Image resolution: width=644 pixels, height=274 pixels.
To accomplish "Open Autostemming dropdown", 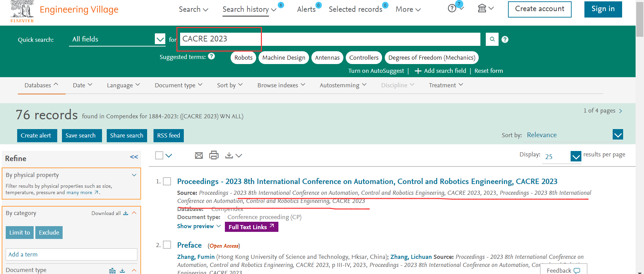I will 343,85.
